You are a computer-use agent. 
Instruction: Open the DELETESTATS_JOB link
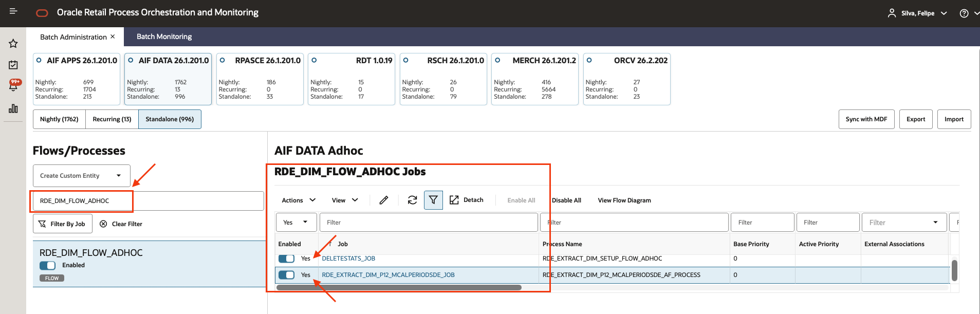348,258
